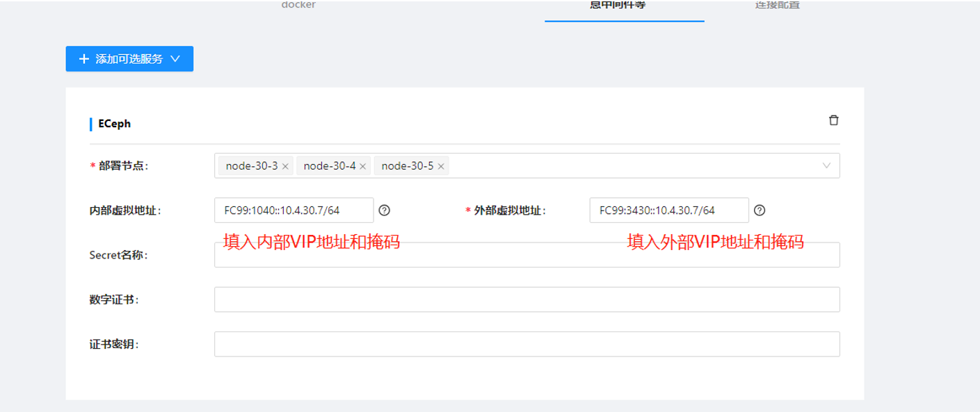Image resolution: width=980 pixels, height=412 pixels.
Task: Expand the 部署节点 dropdown arrow
Action: point(826,166)
